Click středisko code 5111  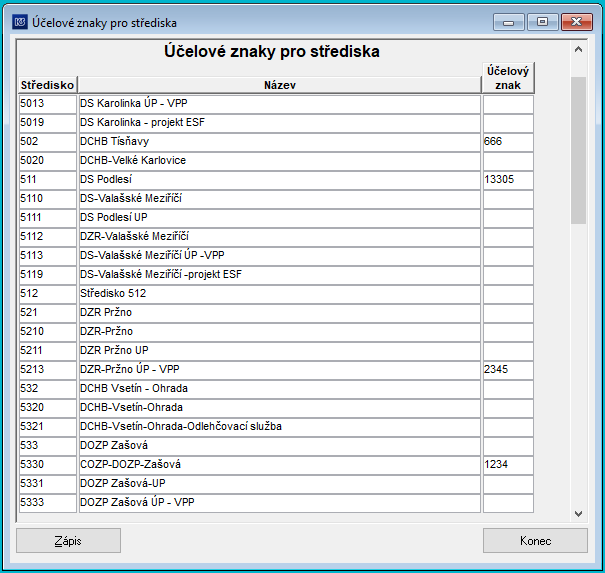(48, 218)
